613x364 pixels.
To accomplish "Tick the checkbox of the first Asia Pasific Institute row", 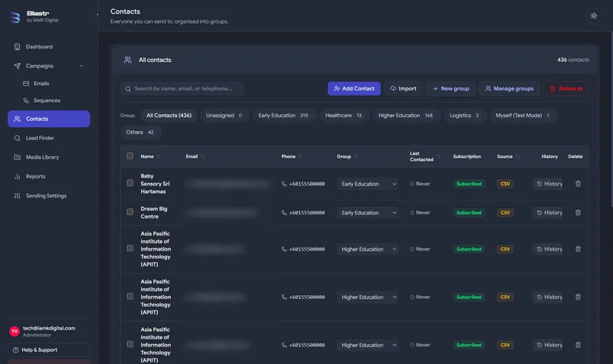I will pyautogui.click(x=130, y=248).
